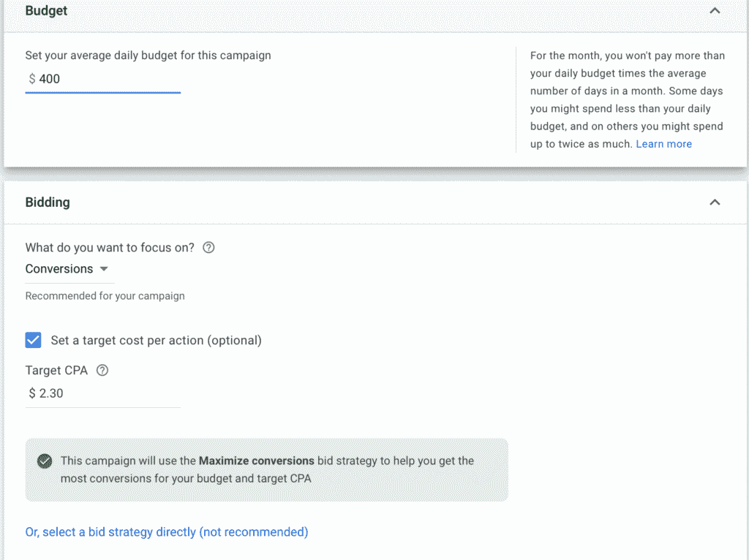Viewport: 749px width, 560px height.
Task: Click the monthly budget explanation text
Action: 627,99
